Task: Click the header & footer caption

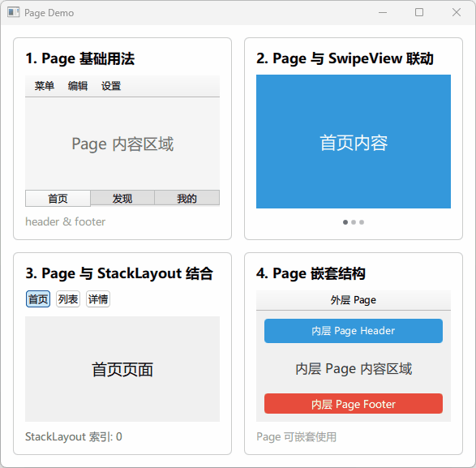Action: 65,221
